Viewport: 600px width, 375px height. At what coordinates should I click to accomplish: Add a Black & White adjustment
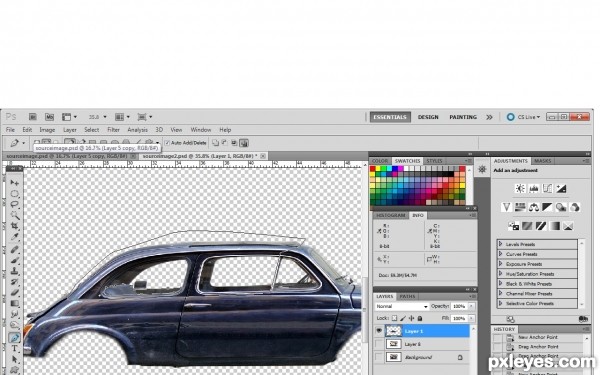click(x=548, y=207)
